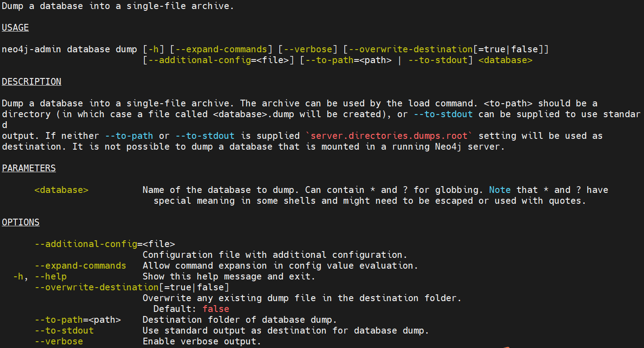Click 'Allow command expansion in config value evaluation.'
Screen dimensions: 644x348
coord(281,266)
